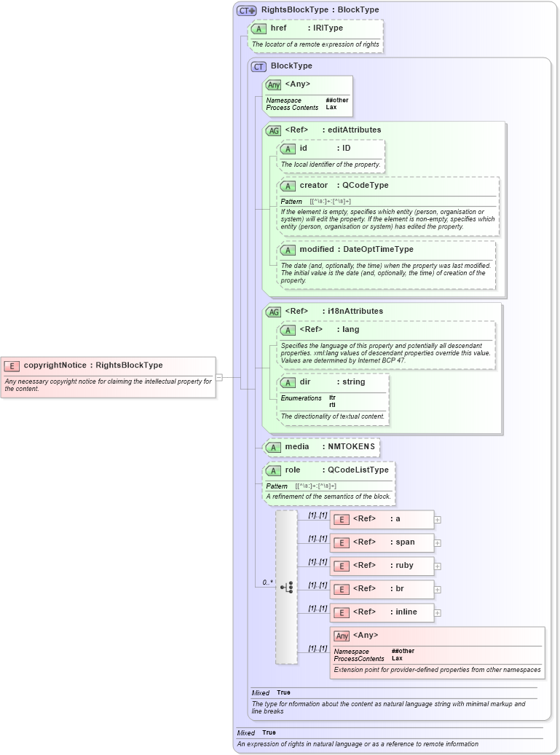Click '<Any>' label of the attribute wildcard

coord(298,84)
